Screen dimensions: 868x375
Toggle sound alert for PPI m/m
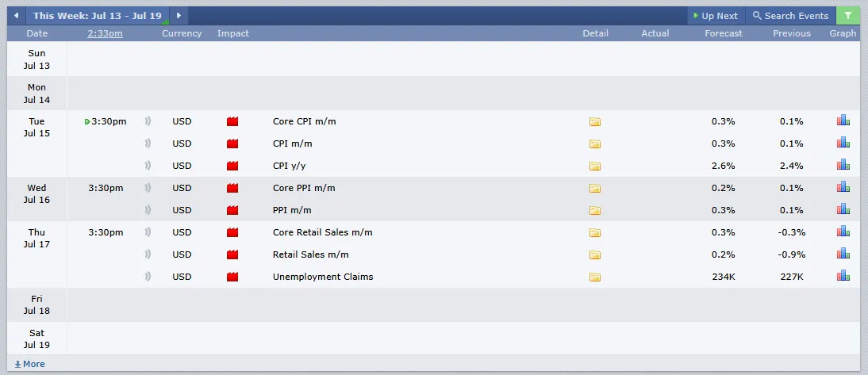148,210
